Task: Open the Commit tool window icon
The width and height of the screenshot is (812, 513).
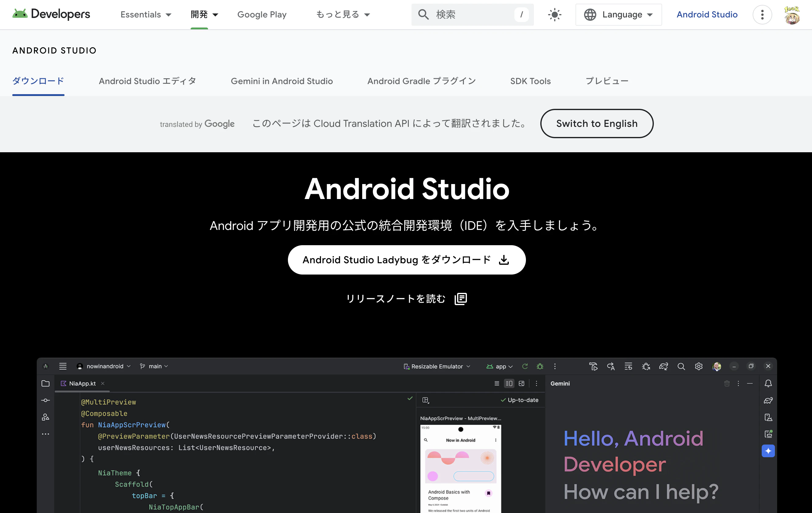Action: coord(46,400)
